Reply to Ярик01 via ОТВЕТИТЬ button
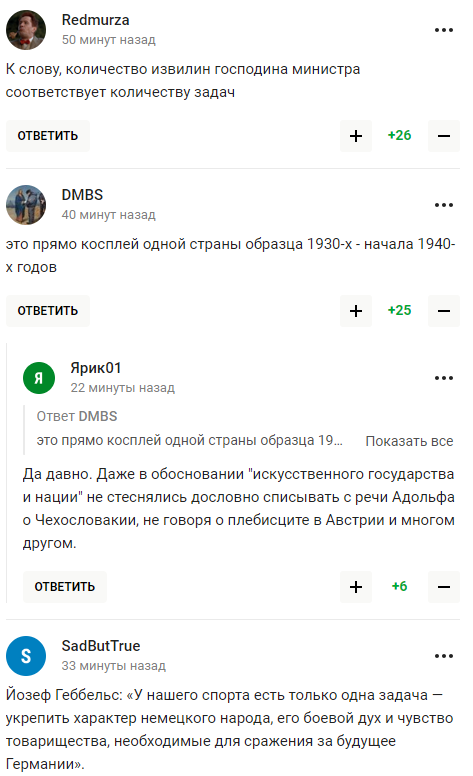 [65, 587]
